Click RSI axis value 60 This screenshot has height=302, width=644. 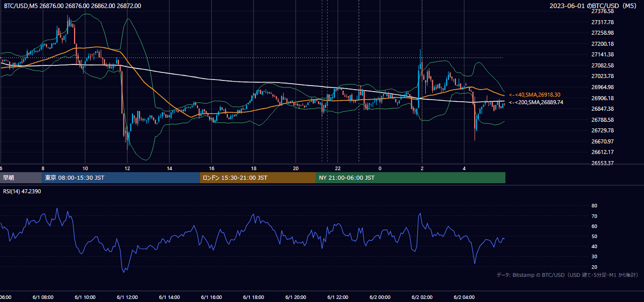coord(594,226)
